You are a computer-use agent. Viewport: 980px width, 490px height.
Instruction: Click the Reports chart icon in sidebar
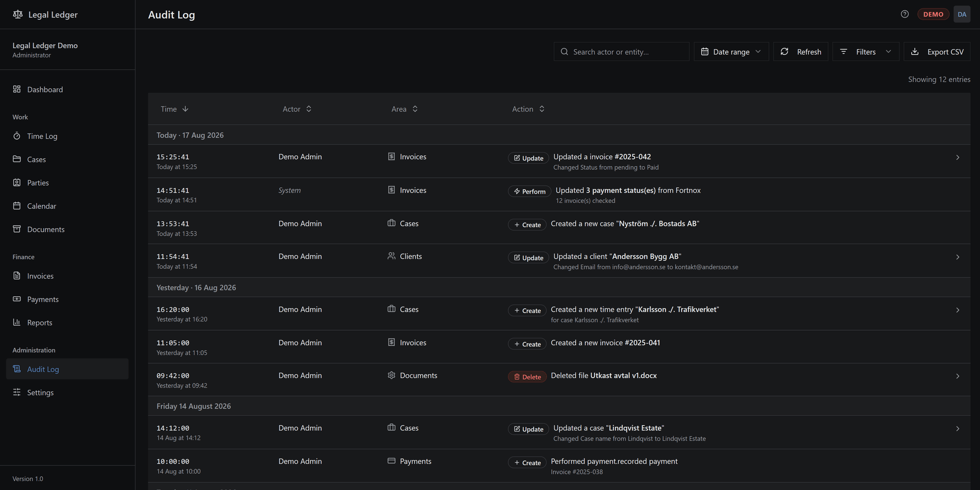[17, 322]
